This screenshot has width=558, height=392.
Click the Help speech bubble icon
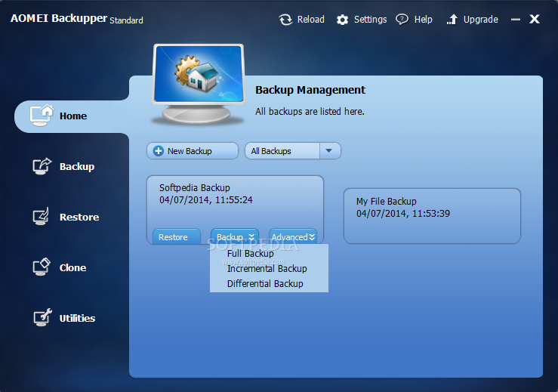(402, 19)
